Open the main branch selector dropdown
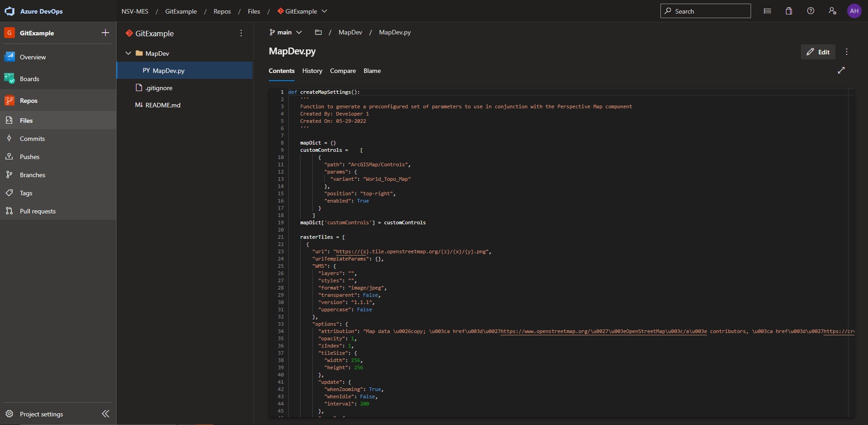The width and height of the screenshot is (868, 425). pyautogui.click(x=285, y=32)
